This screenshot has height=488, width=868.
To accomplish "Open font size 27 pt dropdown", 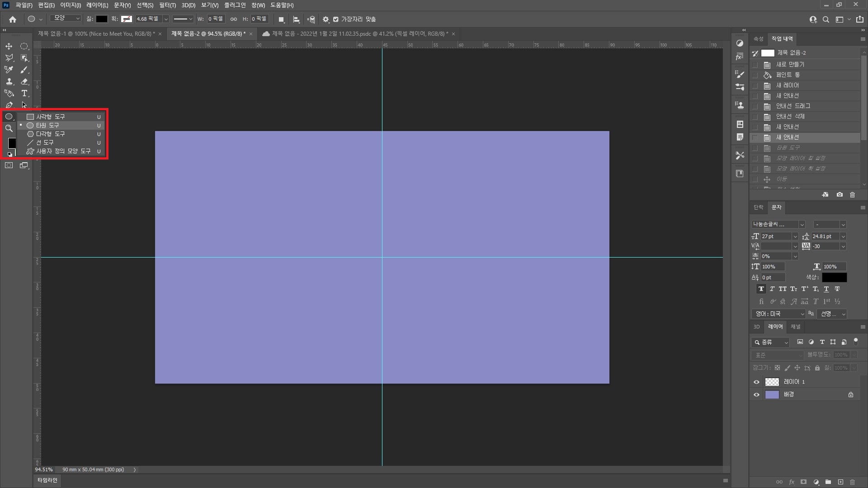I will (795, 236).
